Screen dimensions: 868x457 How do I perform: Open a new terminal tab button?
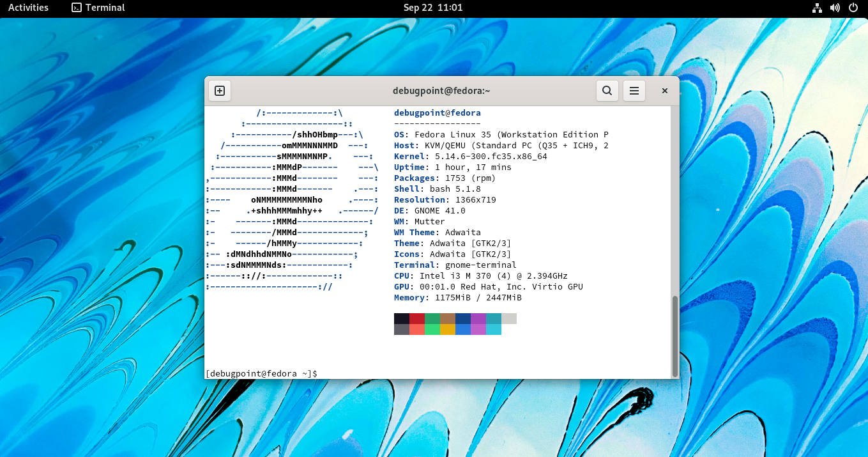click(219, 91)
